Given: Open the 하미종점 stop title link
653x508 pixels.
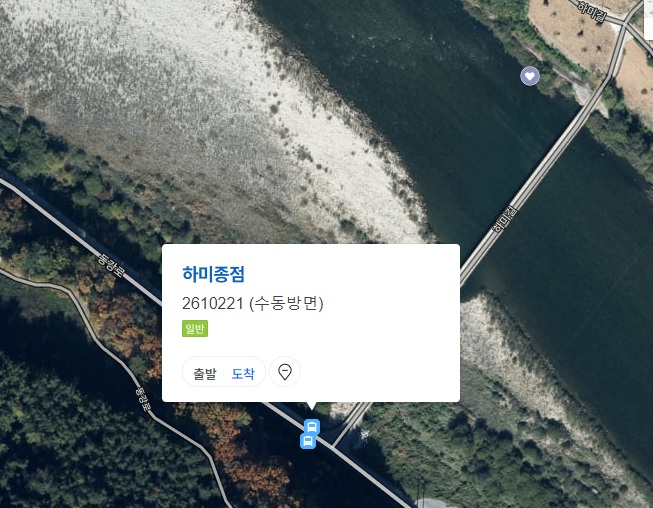Looking at the screenshot, I should (213, 274).
